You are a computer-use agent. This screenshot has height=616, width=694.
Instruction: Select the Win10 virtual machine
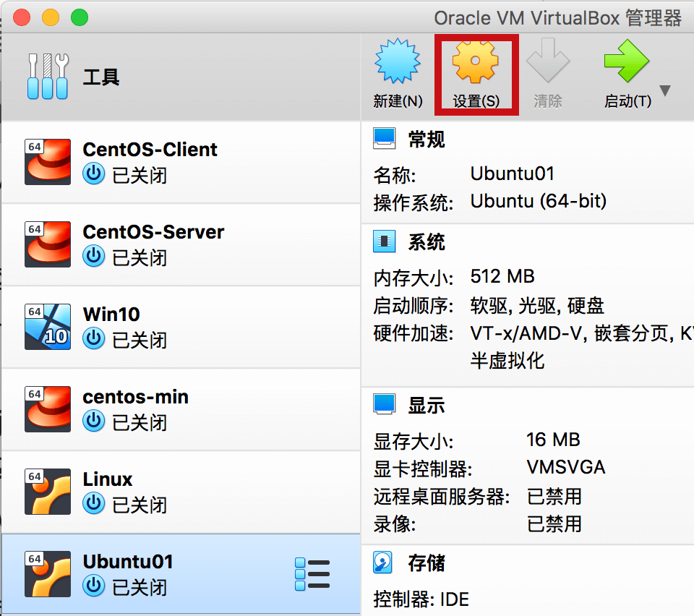(x=181, y=327)
